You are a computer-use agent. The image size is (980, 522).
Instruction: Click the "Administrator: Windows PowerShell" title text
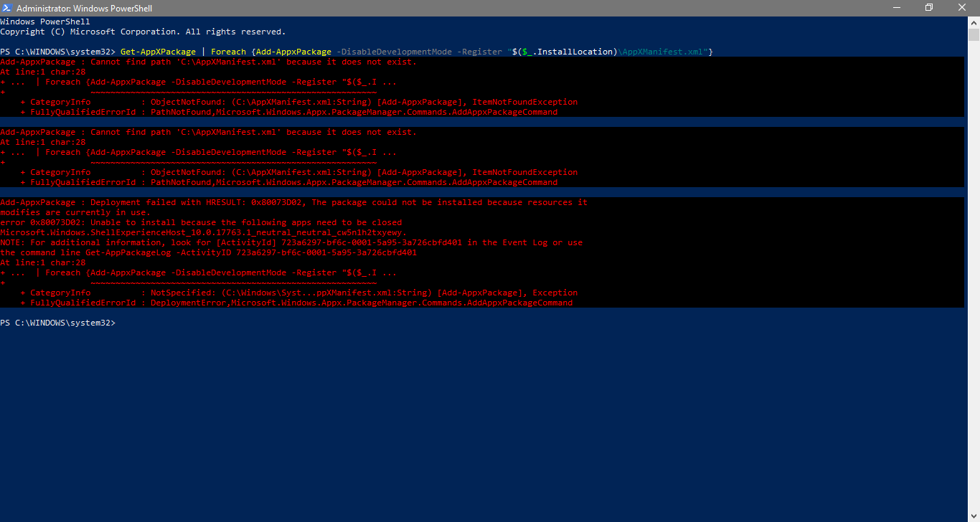[85, 8]
